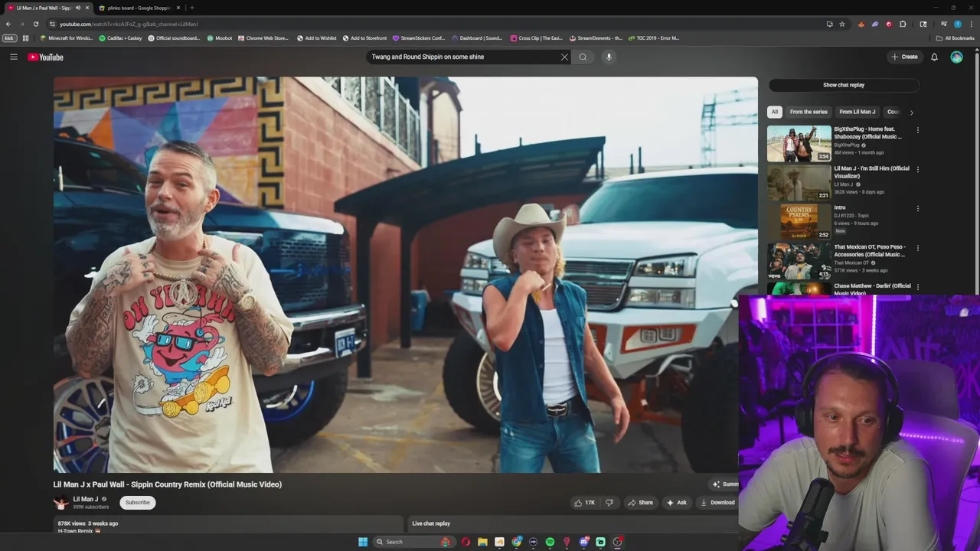The image size is (980, 551).
Task: Open the Lil Man J channel name link
Action: 85,499
